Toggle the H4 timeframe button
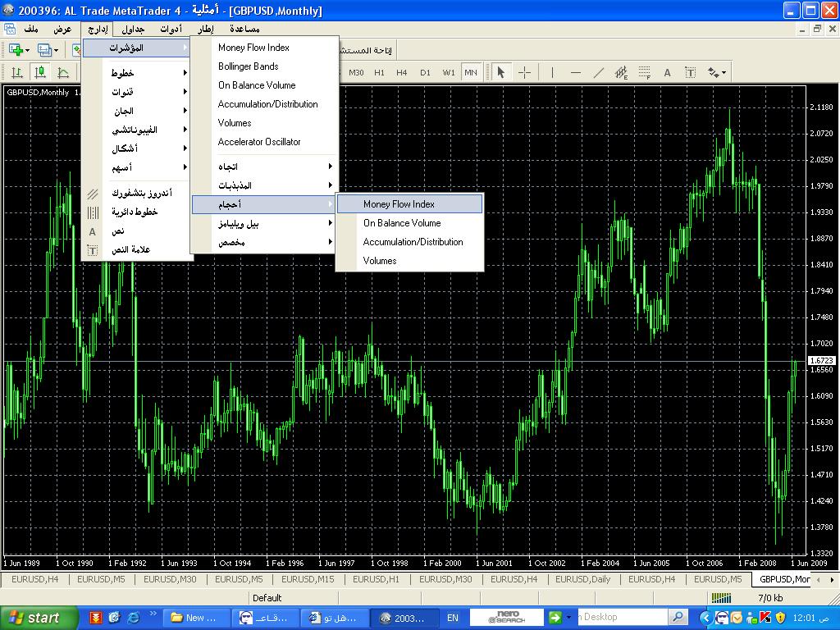The width and height of the screenshot is (840, 630). click(402, 72)
